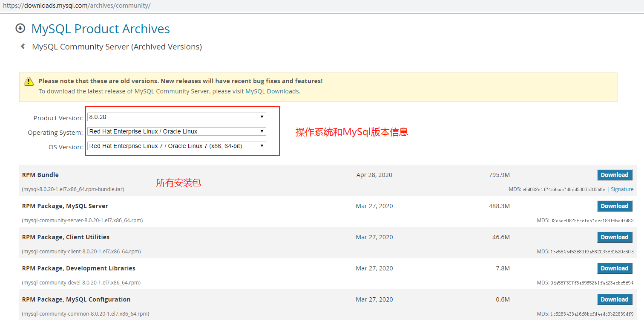Click RPM Package, Development Libraries title
The height and width of the screenshot is (325, 644).
coord(79,268)
